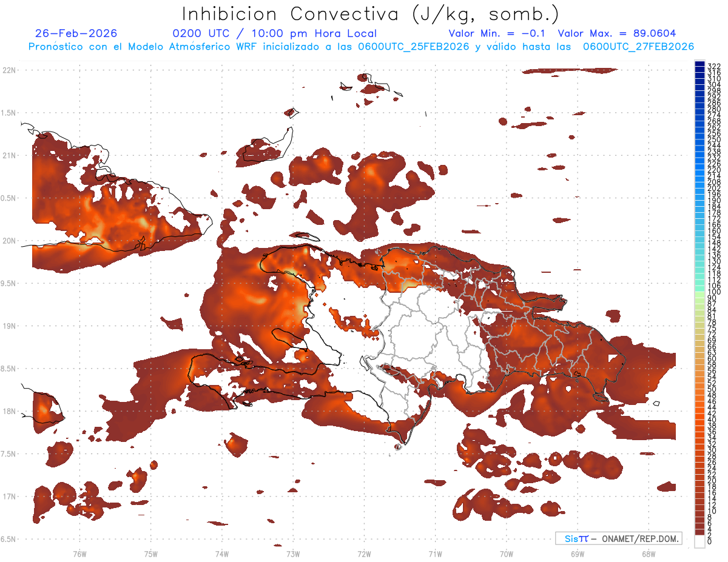Image resolution: width=728 pixels, height=562 pixels.
Task: Click longitude label "70W"
Action: point(506,554)
